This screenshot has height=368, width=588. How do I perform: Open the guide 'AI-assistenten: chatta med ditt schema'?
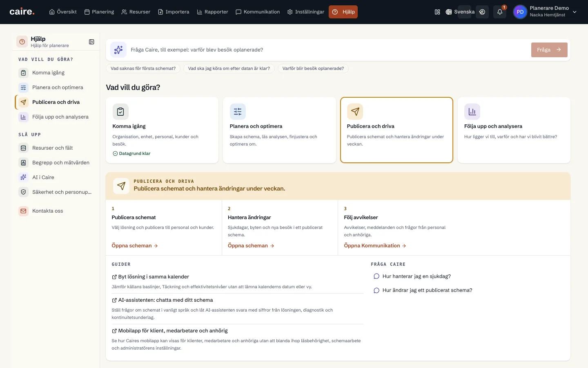(x=163, y=300)
